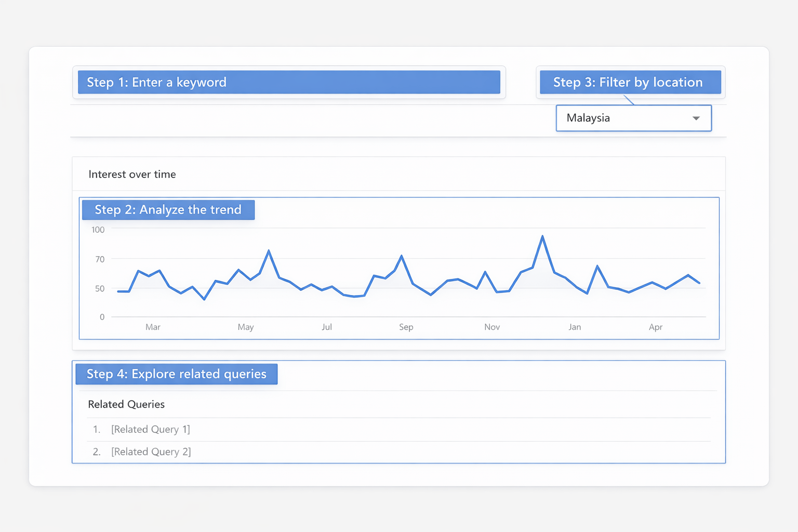Select the May label on the chart axis

(246, 327)
